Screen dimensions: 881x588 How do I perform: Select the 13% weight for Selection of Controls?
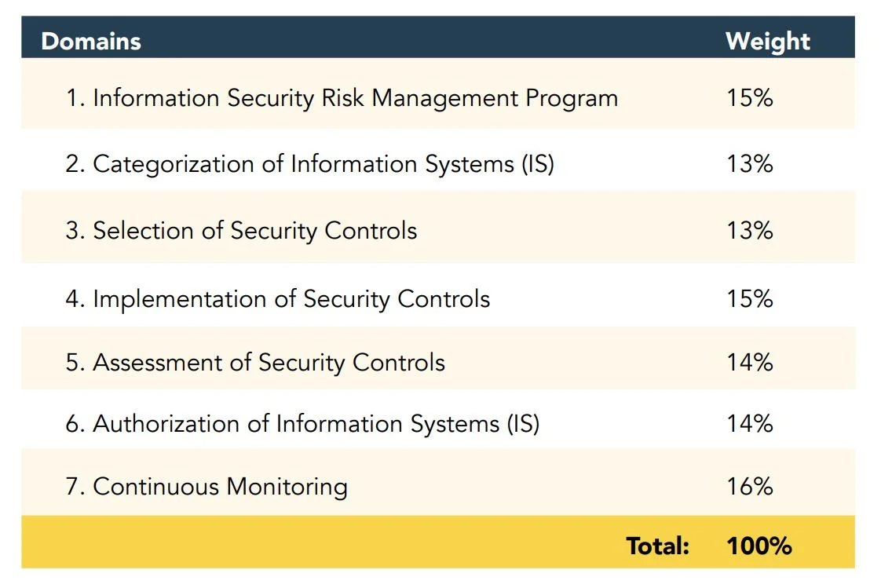(x=750, y=231)
